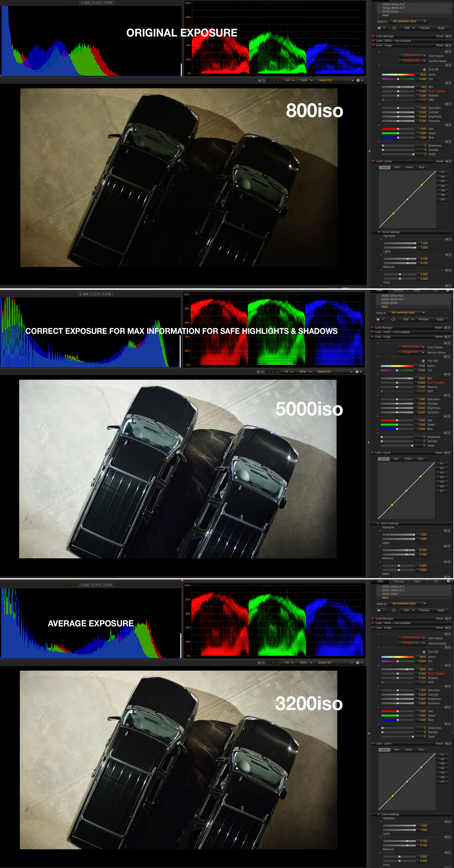This screenshot has height=868, width=454.
Task: Switch to the Etc tab
Action: pos(436,581)
